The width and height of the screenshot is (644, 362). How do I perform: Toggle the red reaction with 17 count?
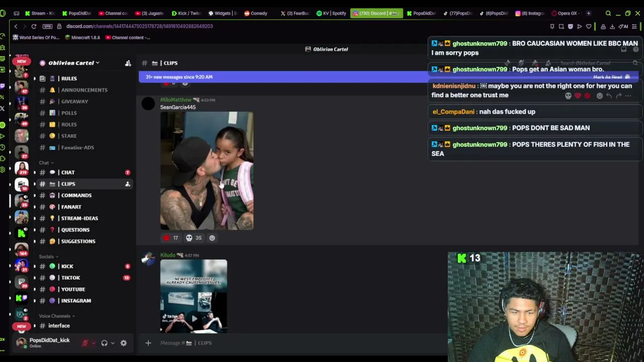coord(171,238)
